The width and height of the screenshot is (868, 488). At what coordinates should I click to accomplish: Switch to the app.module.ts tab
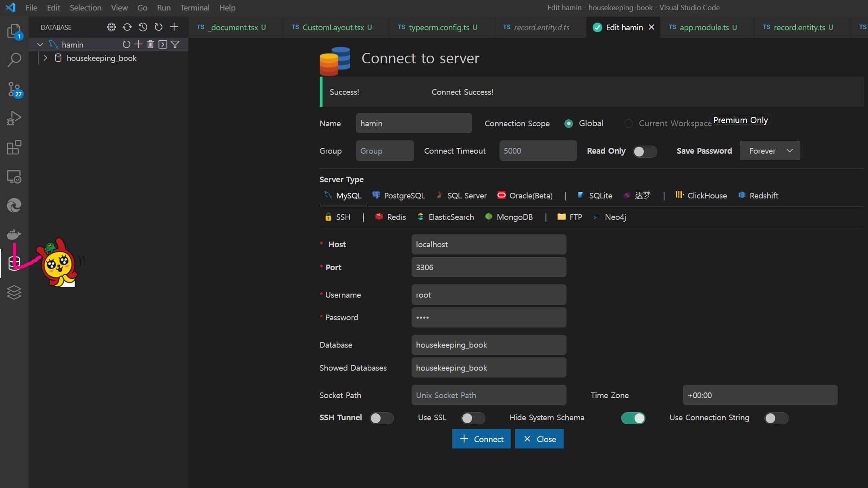point(708,27)
